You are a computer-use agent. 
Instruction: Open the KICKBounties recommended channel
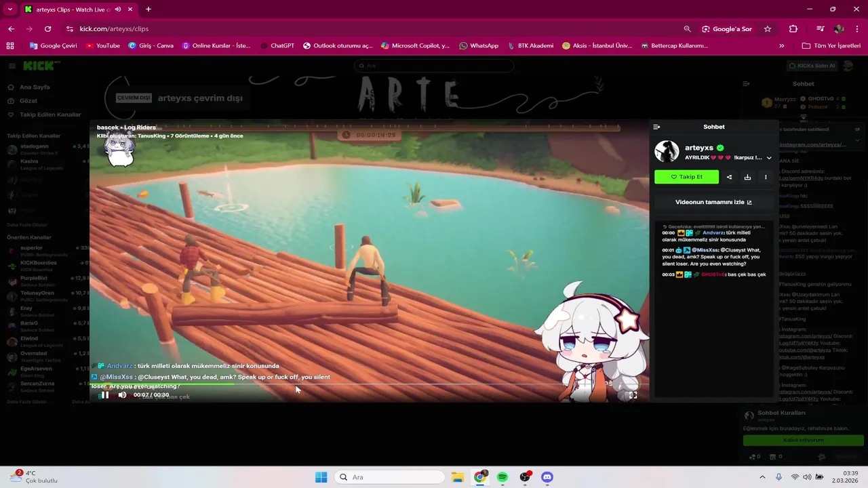(46, 265)
